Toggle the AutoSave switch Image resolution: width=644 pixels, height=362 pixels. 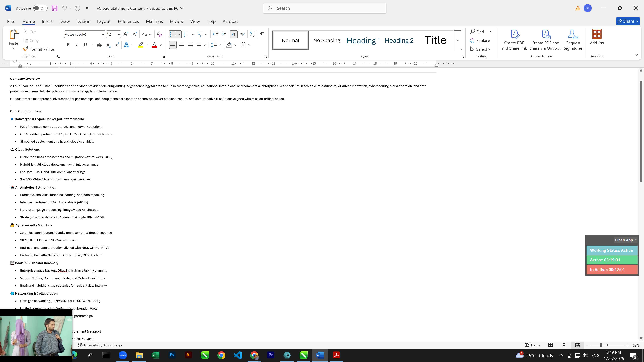tap(40, 8)
